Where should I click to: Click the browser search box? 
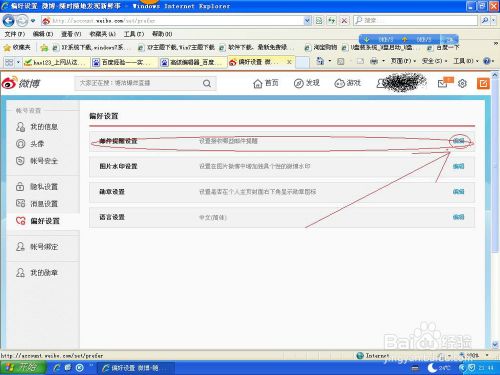click(415, 20)
